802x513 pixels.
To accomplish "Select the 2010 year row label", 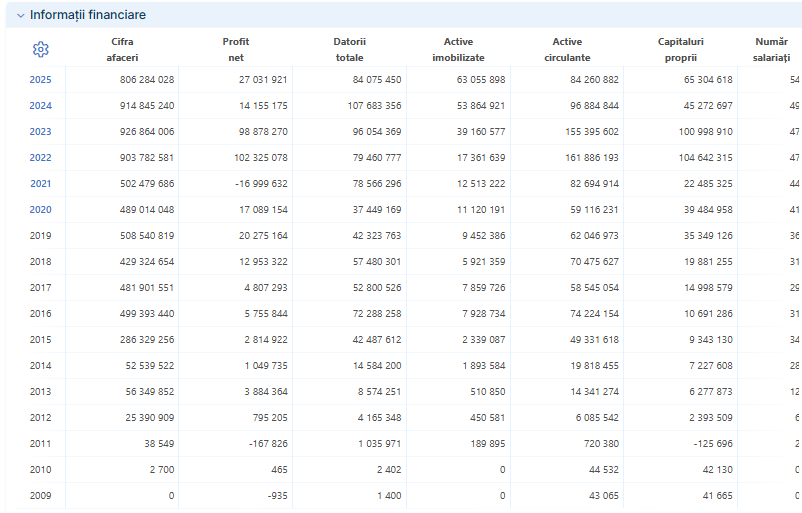I will 40,470.
